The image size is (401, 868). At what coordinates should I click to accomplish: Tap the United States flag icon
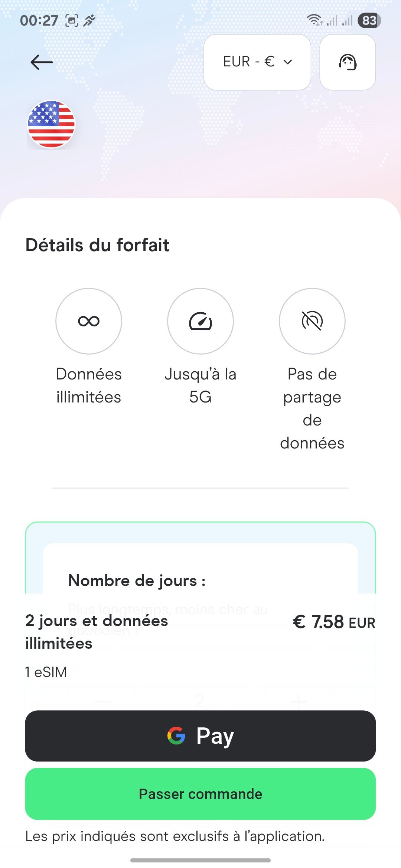click(51, 124)
